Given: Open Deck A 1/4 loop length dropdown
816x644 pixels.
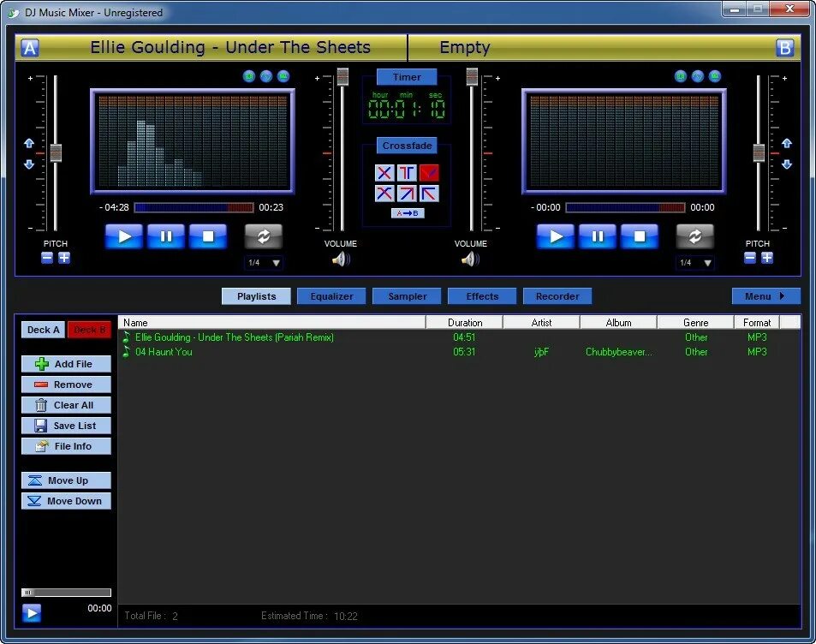Looking at the screenshot, I should (264, 263).
